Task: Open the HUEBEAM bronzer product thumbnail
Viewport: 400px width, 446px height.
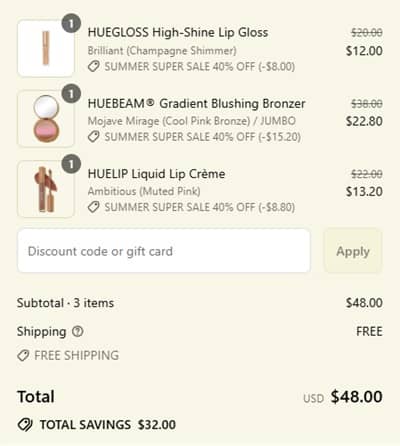Action: click(x=46, y=119)
